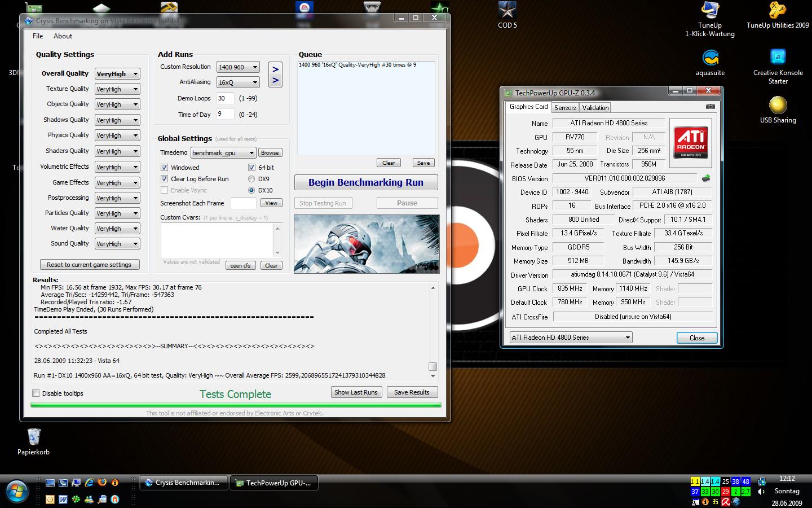Click the Show Last Runs button
Image resolution: width=812 pixels, height=508 pixels.
coord(356,392)
